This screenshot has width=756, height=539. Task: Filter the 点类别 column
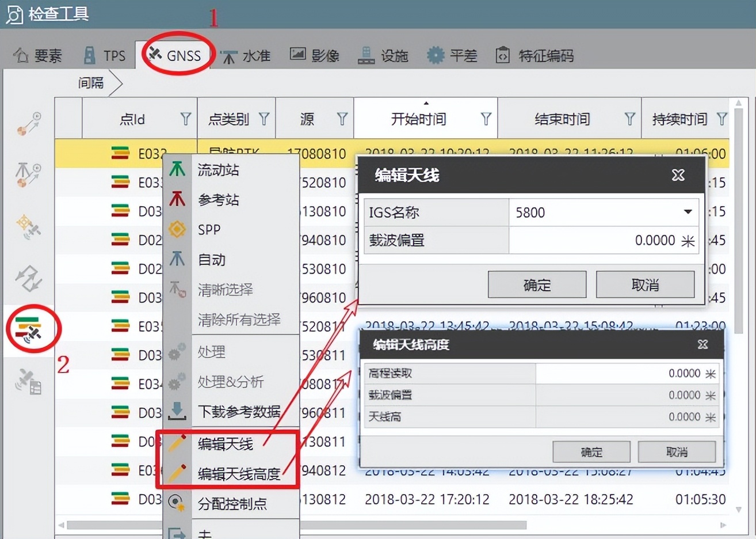tap(264, 119)
